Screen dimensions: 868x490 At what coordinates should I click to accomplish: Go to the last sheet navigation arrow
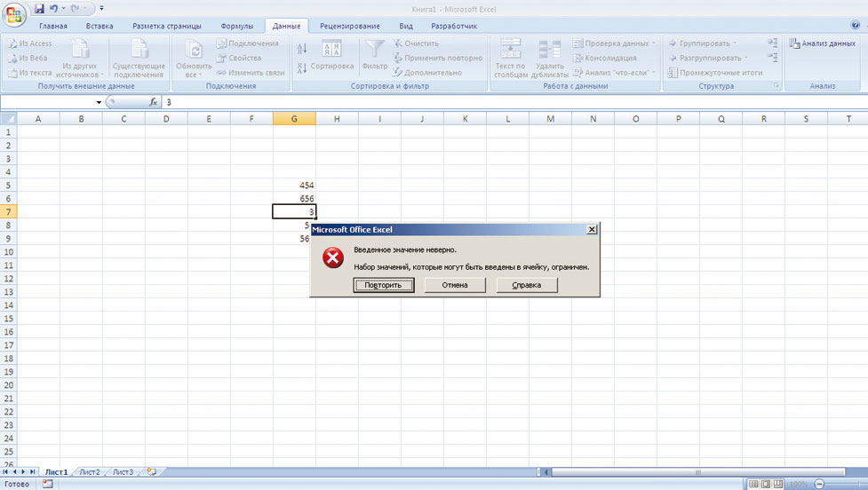point(33,471)
